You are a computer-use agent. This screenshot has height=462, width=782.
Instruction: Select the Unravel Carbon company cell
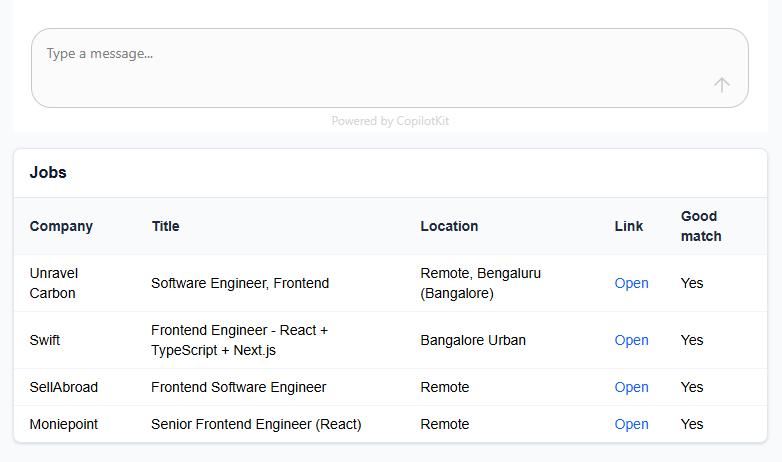click(54, 283)
